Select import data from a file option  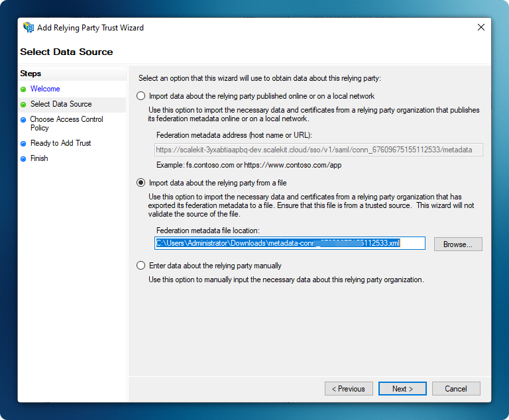[141, 183]
